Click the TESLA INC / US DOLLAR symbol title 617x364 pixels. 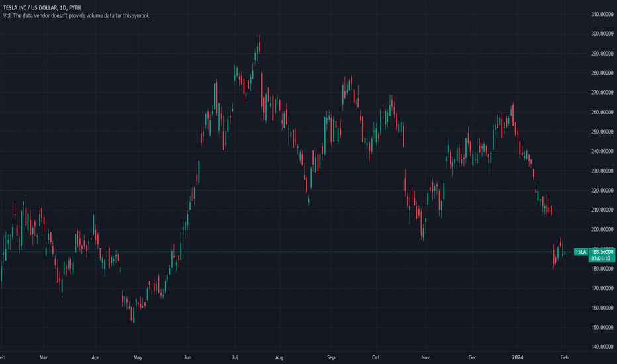point(42,7)
